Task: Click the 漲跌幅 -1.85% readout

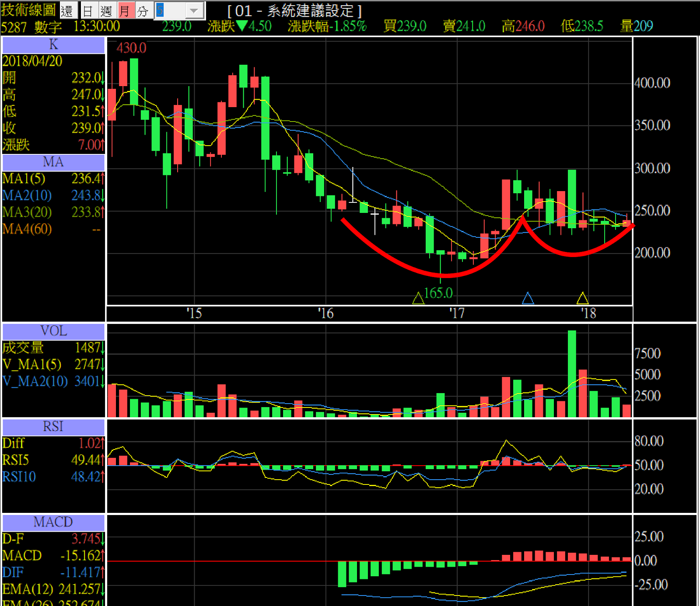Action: click(327, 26)
